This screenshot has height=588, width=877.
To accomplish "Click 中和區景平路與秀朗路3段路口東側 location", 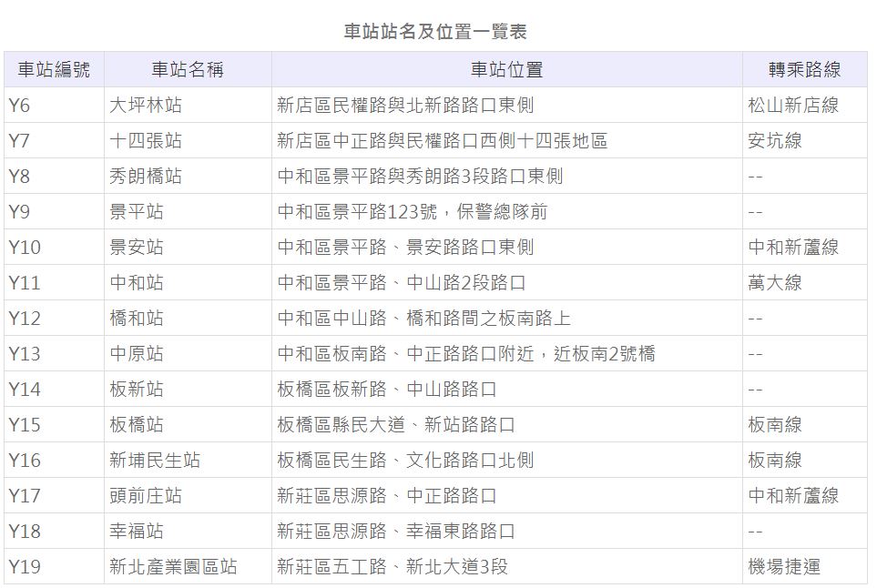I will [420, 176].
